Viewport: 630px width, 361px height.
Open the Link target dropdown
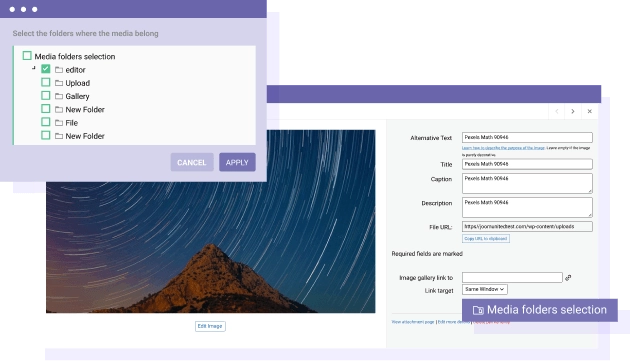tap(485, 289)
